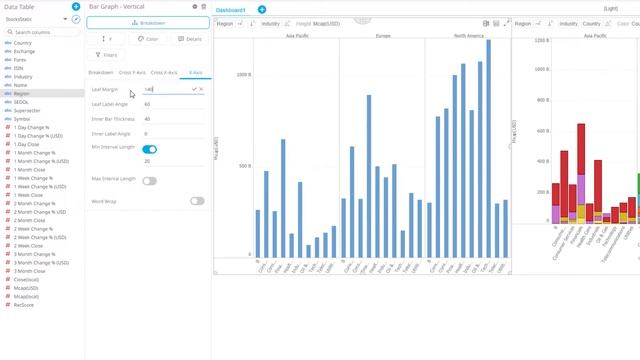Select ISIN in the column list

coord(18,68)
